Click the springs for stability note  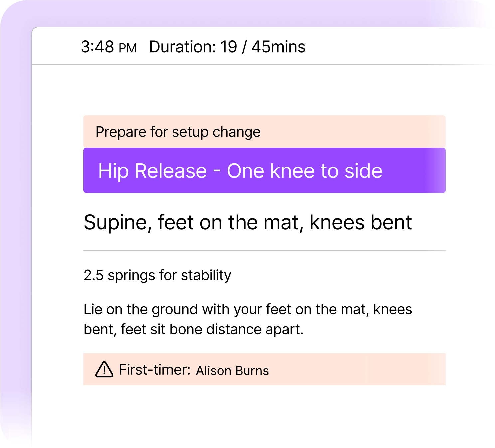[169, 275]
